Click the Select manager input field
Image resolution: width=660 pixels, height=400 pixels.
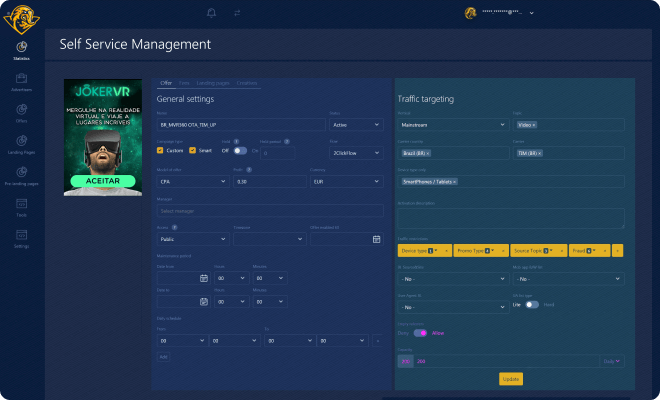coord(269,211)
